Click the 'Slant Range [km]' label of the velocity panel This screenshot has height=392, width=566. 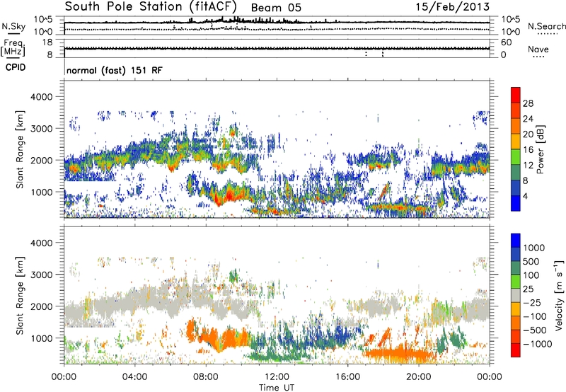click(20, 295)
